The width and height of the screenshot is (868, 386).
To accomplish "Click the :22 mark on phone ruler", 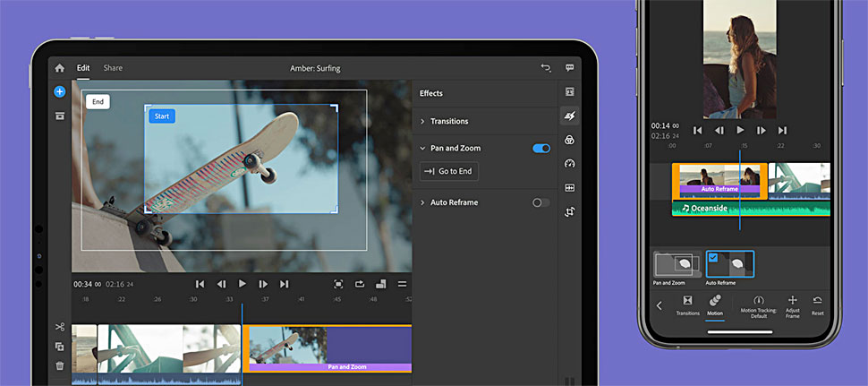I will point(780,146).
